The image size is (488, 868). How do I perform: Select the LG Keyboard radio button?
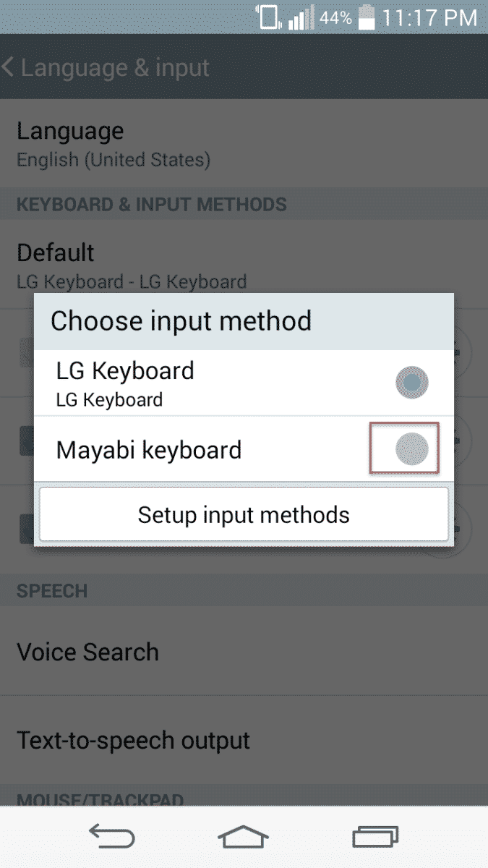click(x=412, y=383)
